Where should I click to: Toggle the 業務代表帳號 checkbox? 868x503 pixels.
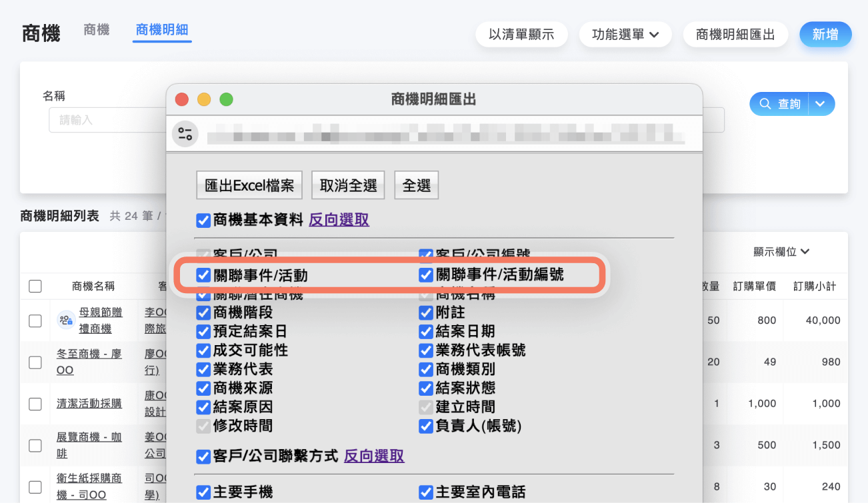pos(426,350)
